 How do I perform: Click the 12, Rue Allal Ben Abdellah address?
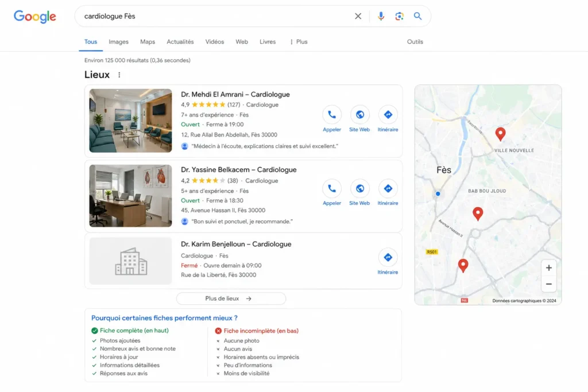tap(229, 134)
